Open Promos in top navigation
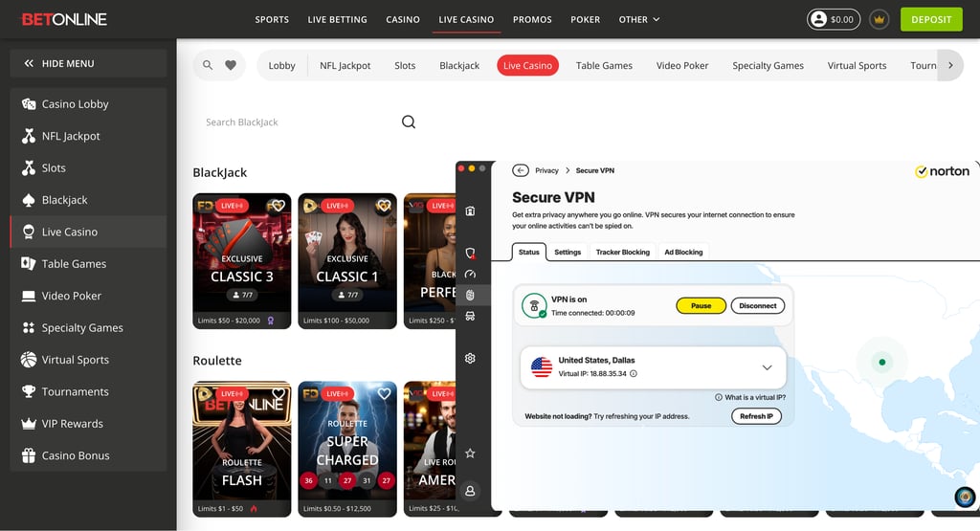 [532, 19]
